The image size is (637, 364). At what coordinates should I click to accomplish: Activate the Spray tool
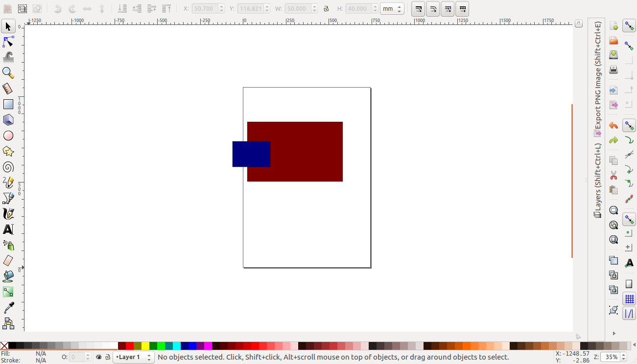point(8,245)
